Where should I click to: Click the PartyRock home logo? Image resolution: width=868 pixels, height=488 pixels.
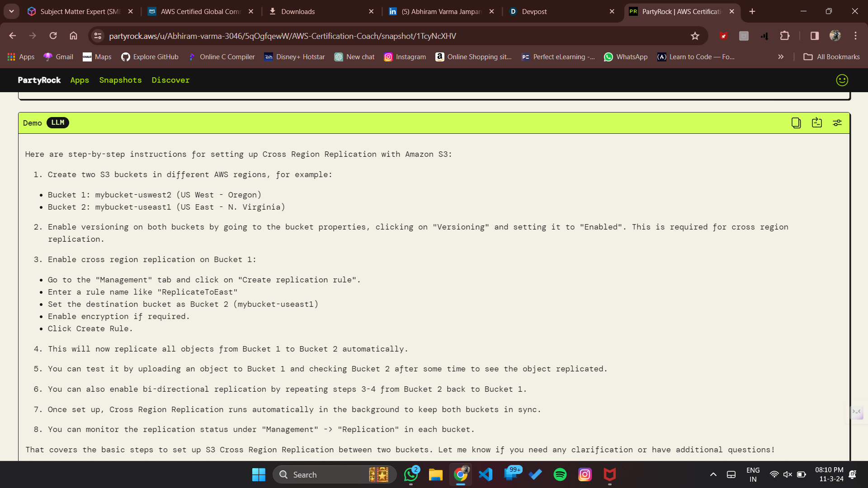tap(39, 80)
